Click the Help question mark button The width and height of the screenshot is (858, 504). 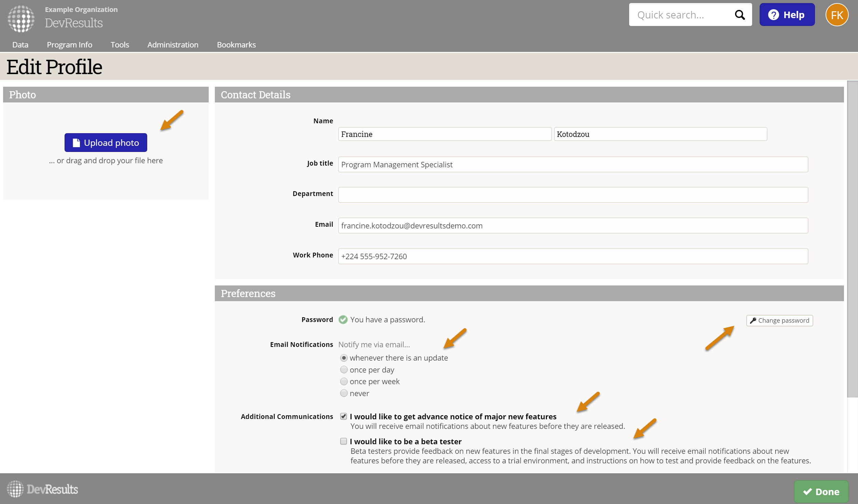[787, 15]
